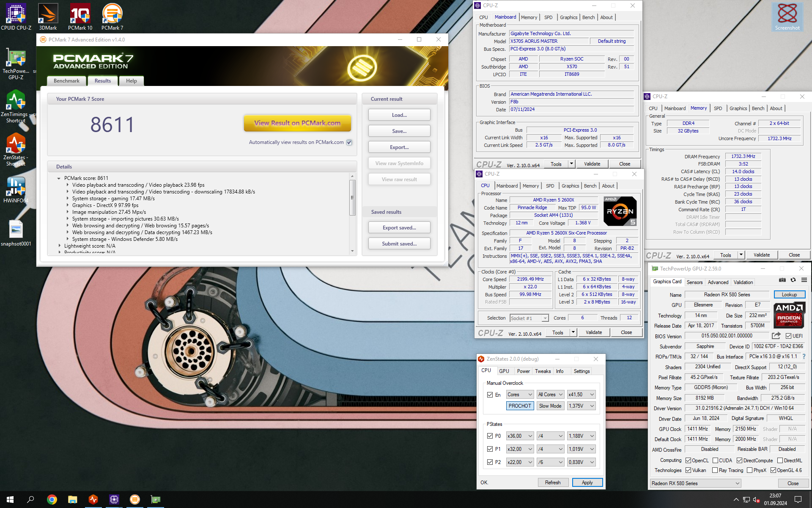This screenshot has width=812, height=508.
Task: Switch to ZenStates taskbar icon
Action: [93, 500]
